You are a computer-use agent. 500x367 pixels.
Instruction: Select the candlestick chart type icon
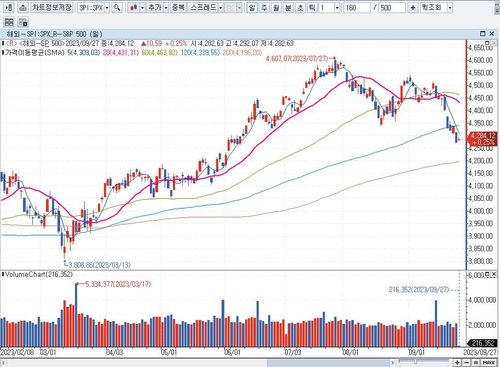(x=134, y=7)
